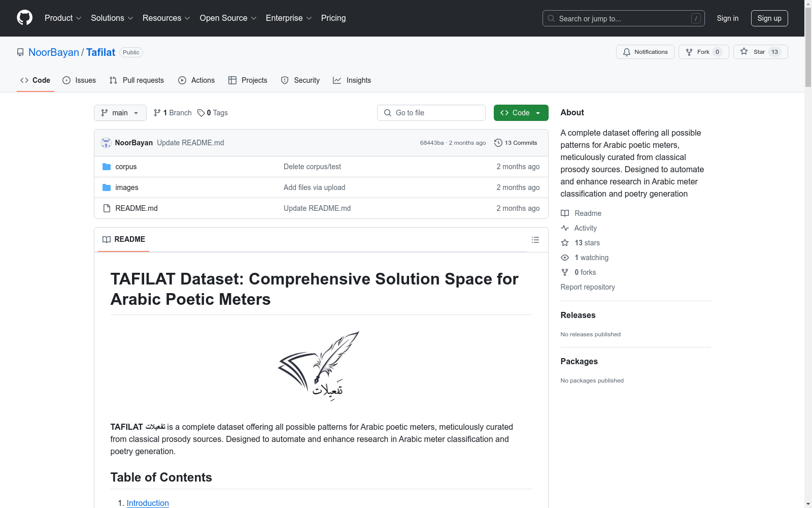812x508 pixels.
Task: Fork the repository
Action: tap(703, 52)
